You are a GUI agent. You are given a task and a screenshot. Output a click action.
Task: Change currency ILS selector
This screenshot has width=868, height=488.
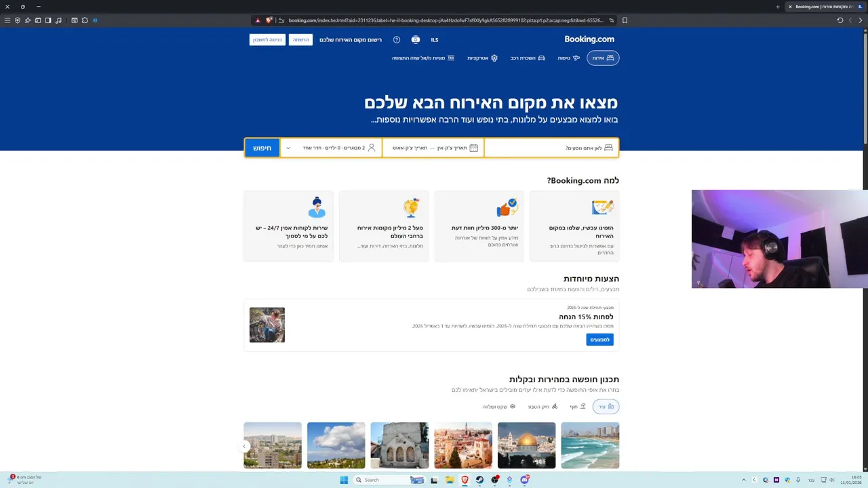[x=435, y=40]
